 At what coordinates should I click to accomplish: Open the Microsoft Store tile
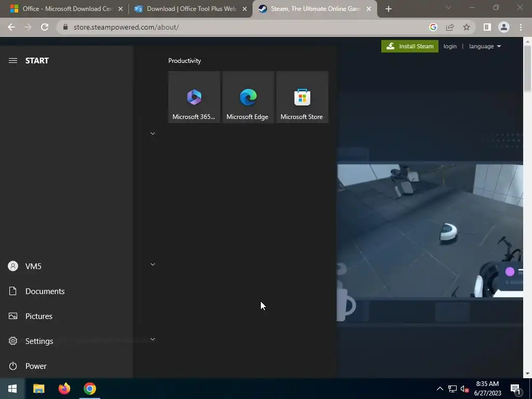click(302, 97)
